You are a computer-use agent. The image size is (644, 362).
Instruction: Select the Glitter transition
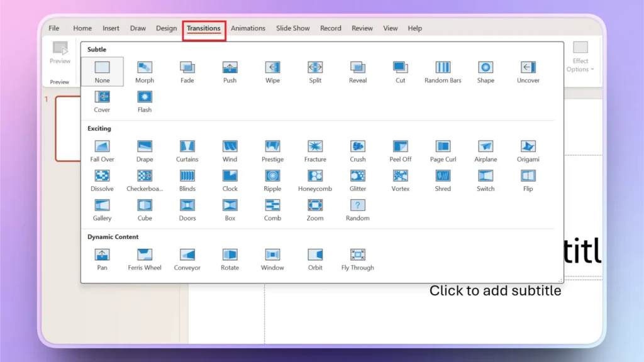pyautogui.click(x=358, y=180)
